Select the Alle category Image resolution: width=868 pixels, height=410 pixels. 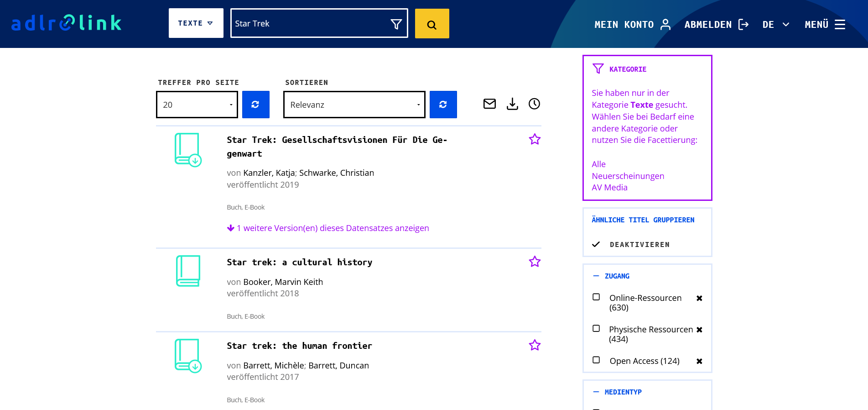click(598, 164)
